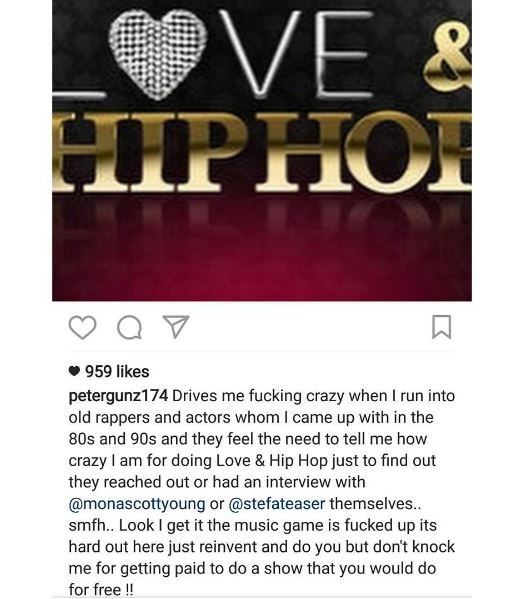Click 'Love & Hip Hop' in the caption text
Screen dimensions: 527x599
[x=272, y=461]
